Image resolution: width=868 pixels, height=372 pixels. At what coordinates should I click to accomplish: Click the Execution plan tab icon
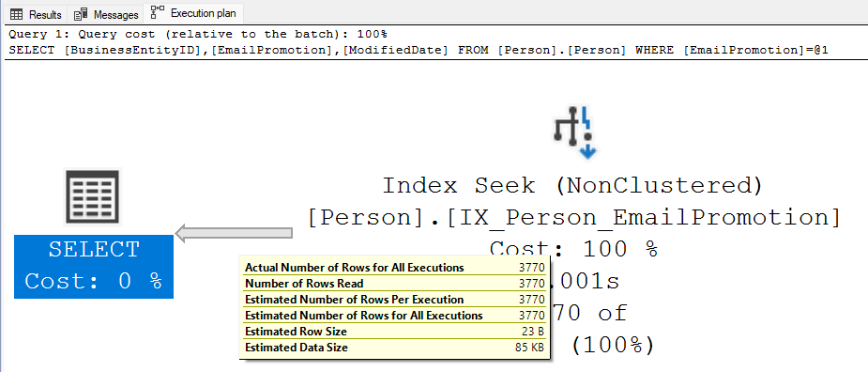pos(158,12)
